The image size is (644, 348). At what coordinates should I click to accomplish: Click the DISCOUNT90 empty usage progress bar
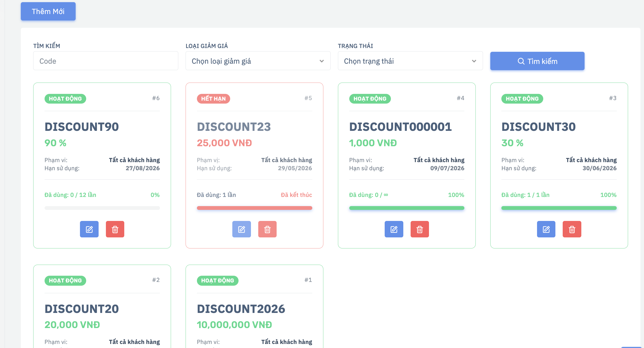point(102,208)
